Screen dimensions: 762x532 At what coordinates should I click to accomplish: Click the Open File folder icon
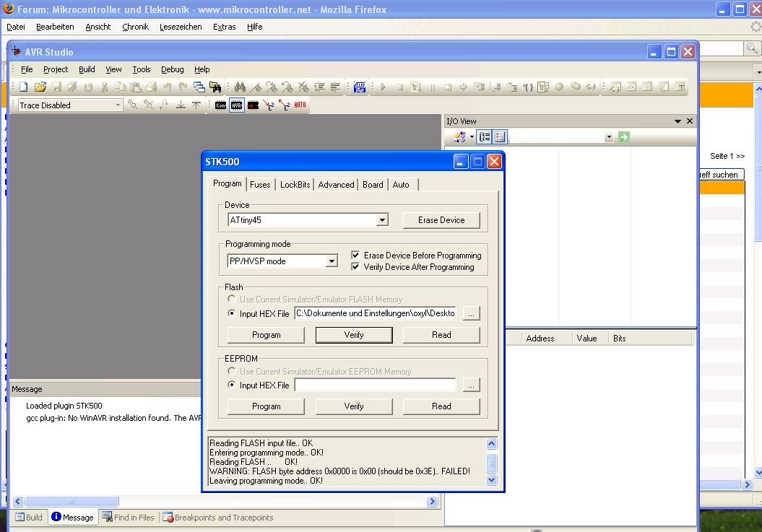point(40,87)
